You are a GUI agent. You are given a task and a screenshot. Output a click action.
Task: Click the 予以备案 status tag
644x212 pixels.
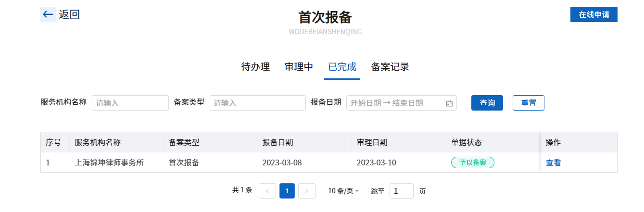point(473,162)
